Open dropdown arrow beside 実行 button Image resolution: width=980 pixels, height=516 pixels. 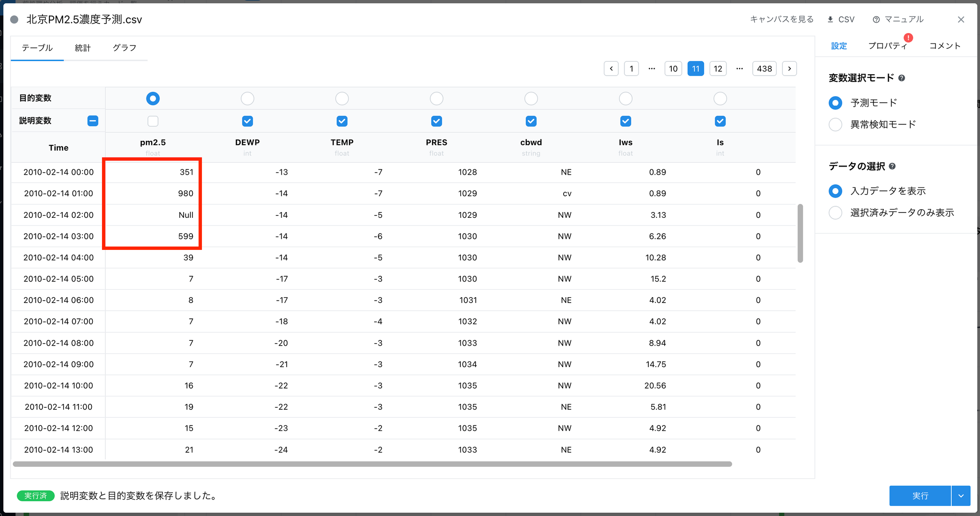point(961,496)
